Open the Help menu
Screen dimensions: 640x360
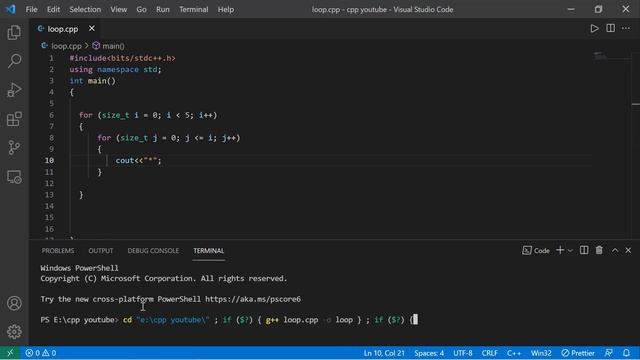tap(226, 9)
